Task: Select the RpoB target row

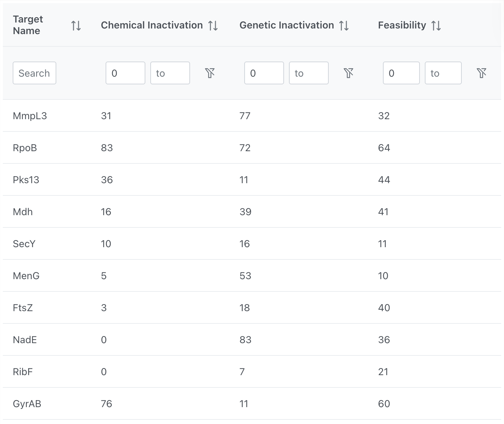Action: (25, 148)
